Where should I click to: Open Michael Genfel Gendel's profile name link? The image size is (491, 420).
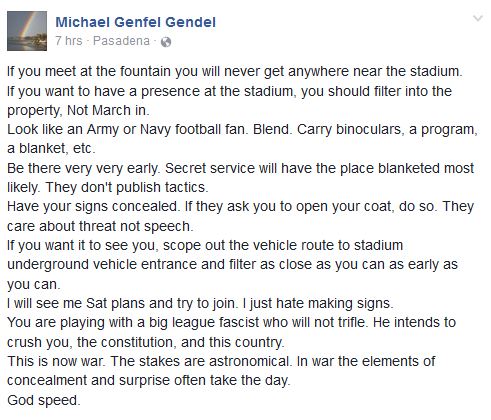(136, 22)
